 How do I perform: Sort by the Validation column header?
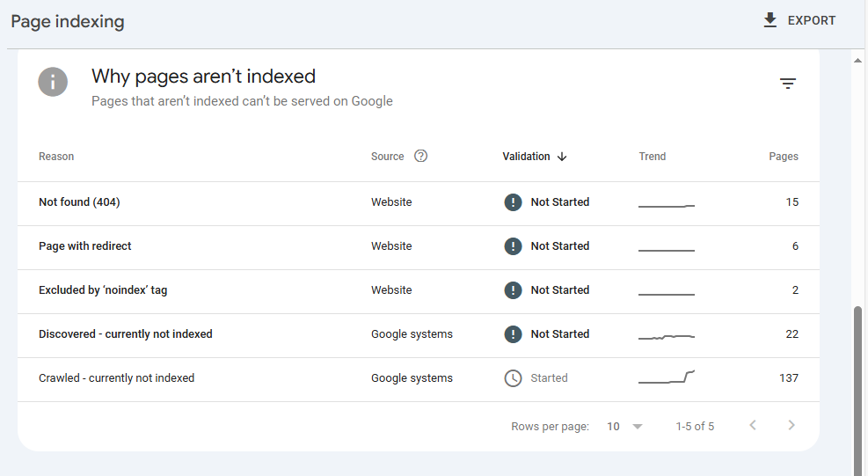tap(526, 157)
